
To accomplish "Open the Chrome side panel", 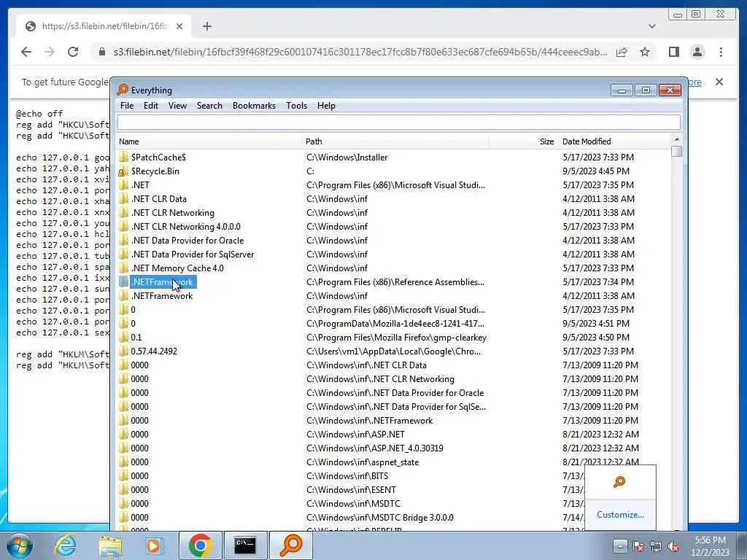I will click(x=673, y=52).
